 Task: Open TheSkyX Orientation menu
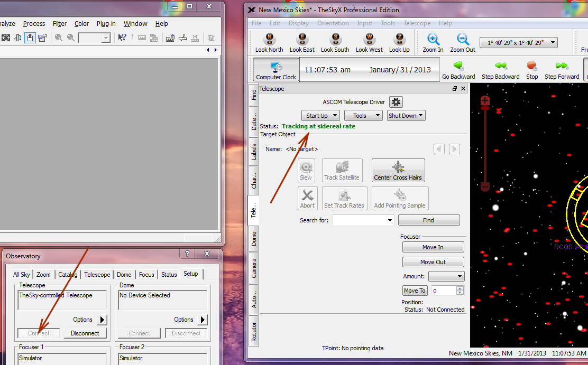point(333,23)
